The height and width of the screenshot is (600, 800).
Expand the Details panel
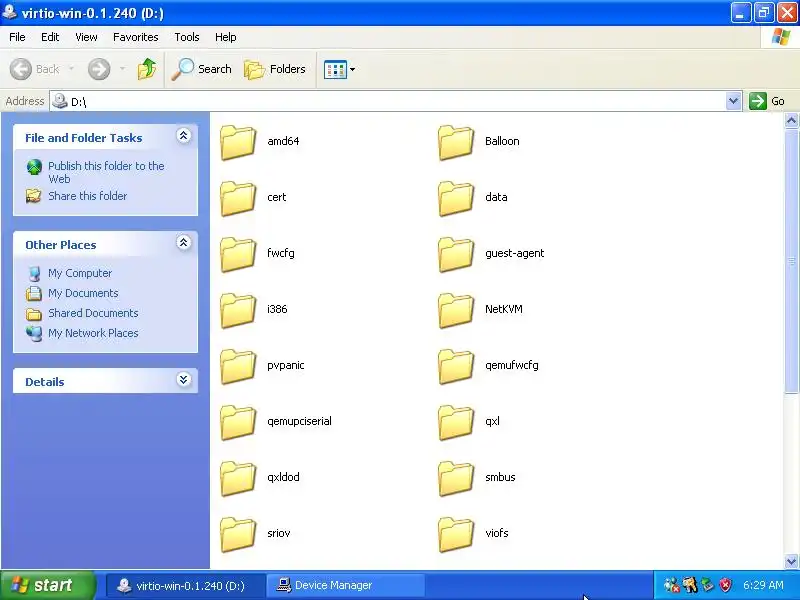[x=184, y=380]
